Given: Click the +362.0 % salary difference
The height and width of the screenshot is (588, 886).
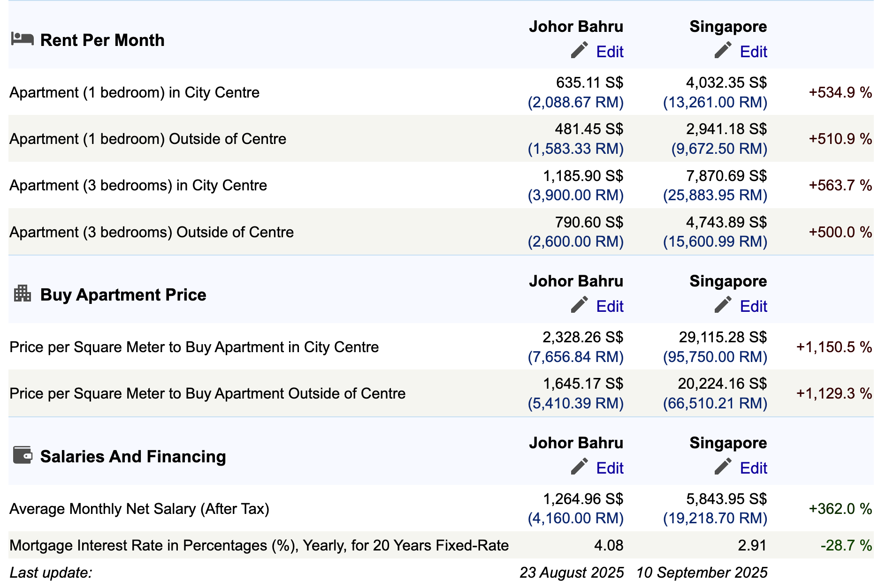Looking at the screenshot, I should [840, 509].
